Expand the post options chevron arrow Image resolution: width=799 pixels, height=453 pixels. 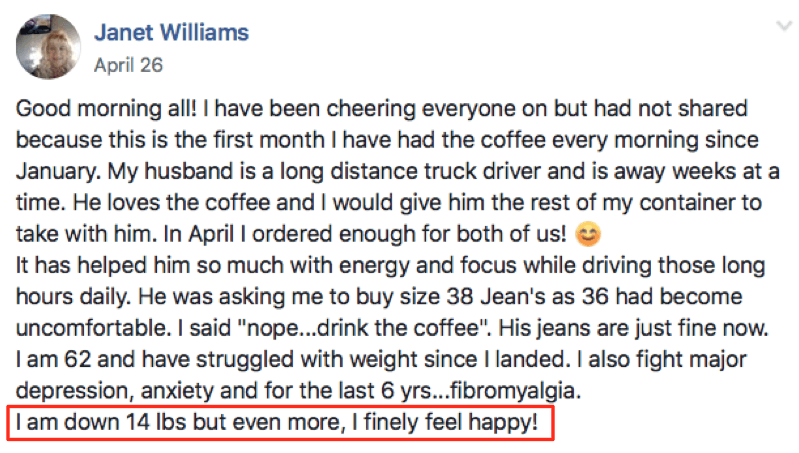tap(784, 25)
